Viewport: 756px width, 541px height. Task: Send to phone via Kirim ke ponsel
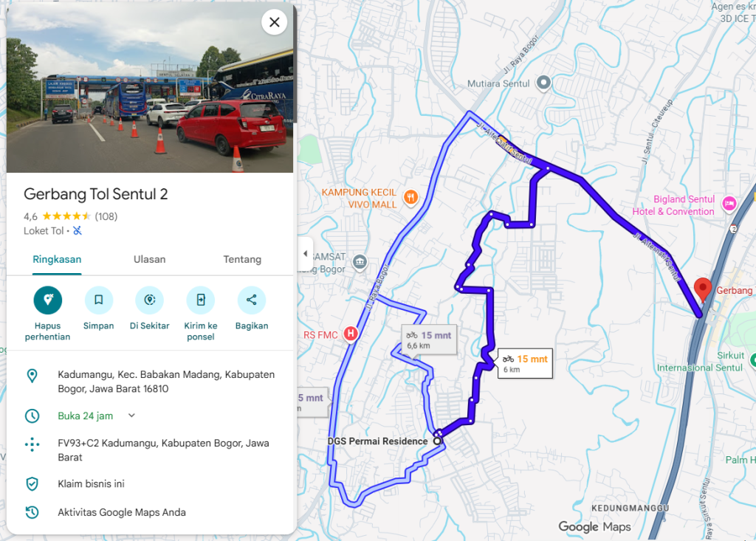201,300
